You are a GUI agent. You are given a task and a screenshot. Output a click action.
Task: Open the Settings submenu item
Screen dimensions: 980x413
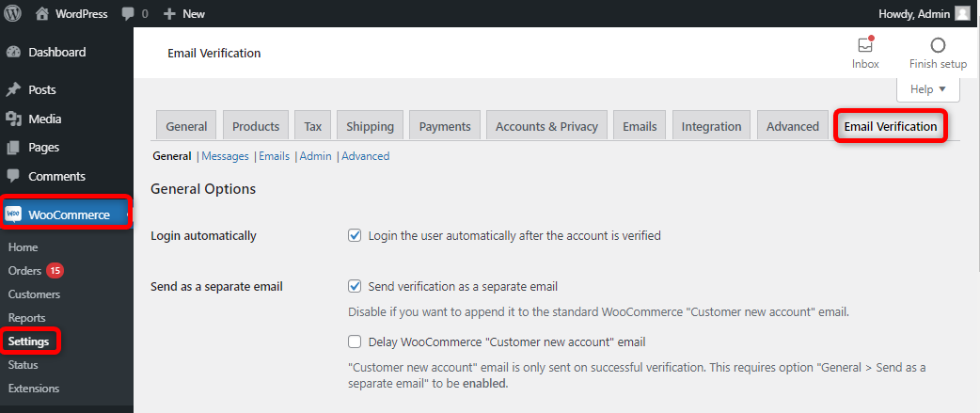[29, 342]
